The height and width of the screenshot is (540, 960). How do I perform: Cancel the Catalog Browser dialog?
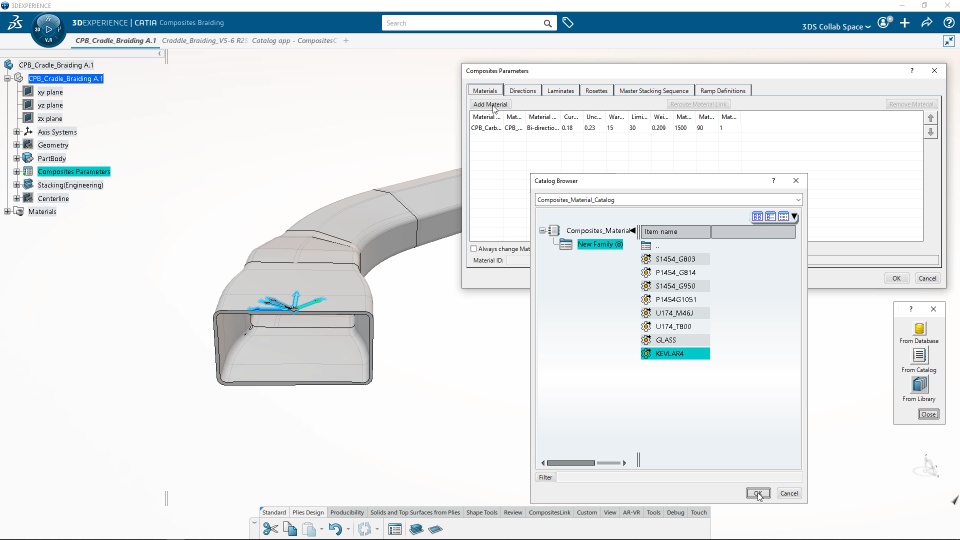(789, 493)
